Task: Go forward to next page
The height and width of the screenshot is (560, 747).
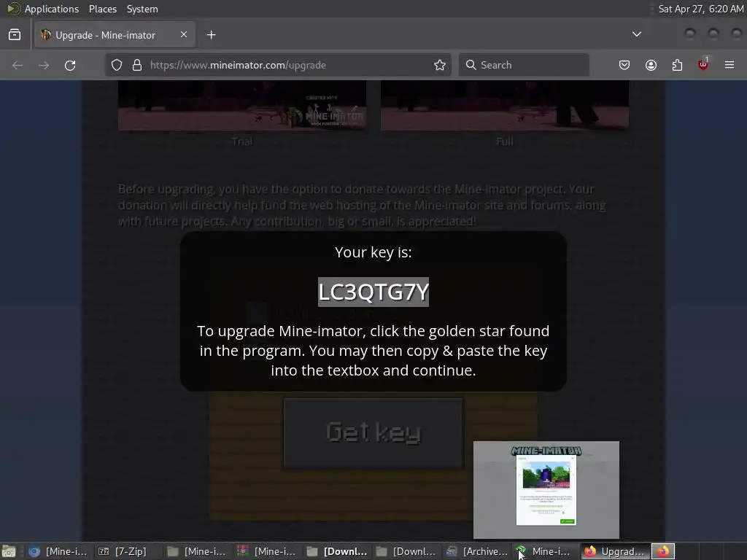Action: 44,65
